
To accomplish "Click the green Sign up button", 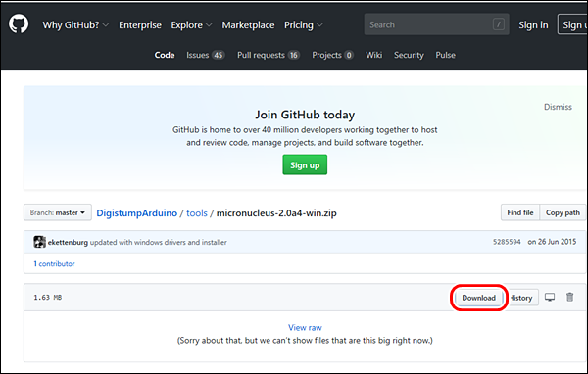I will point(305,164).
